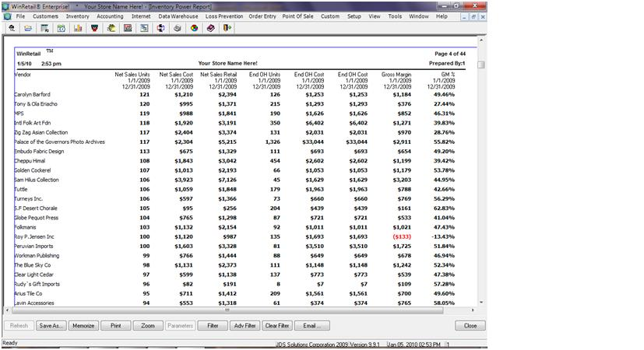Open the Inventory menu
Screen dimensions: 644x350
coord(77,16)
